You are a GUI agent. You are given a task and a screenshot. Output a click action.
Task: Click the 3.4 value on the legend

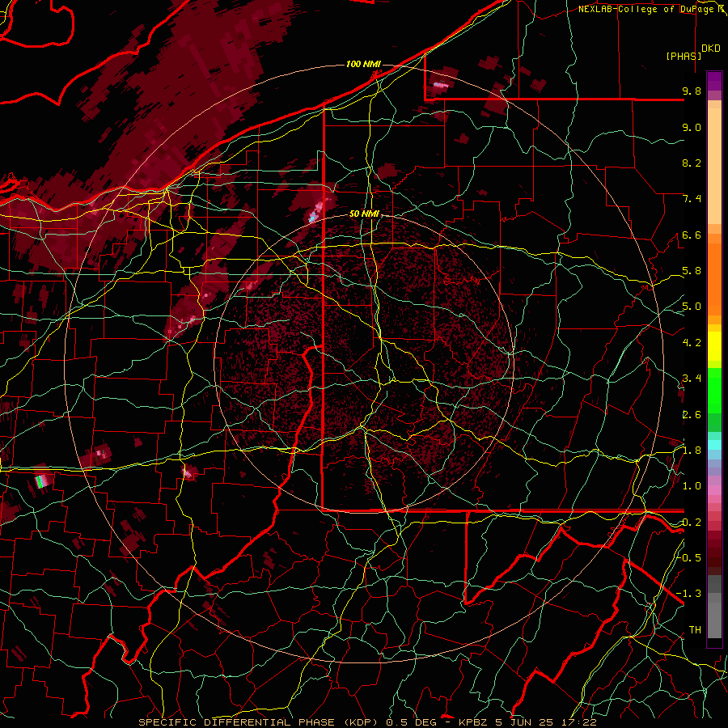[x=692, y=379]
